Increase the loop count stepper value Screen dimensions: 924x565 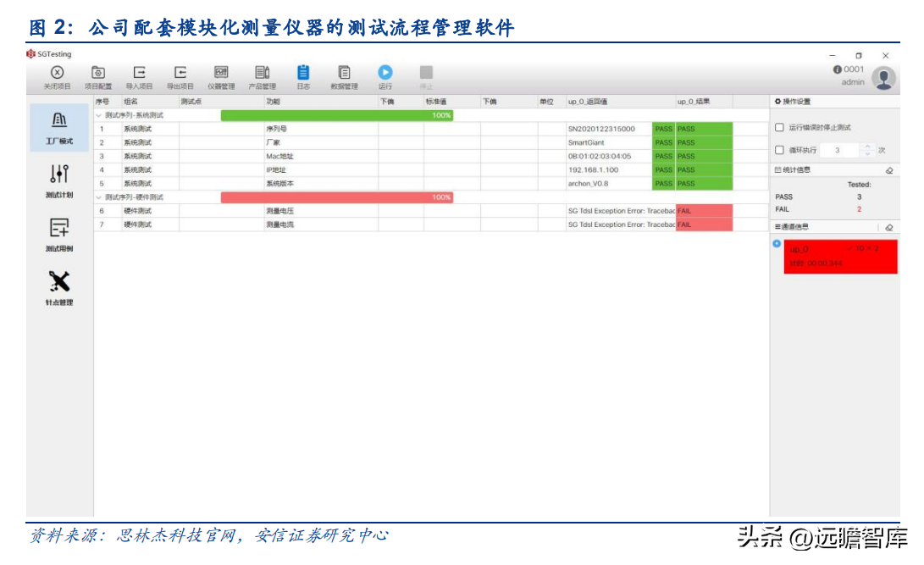[x=866, y=147]
